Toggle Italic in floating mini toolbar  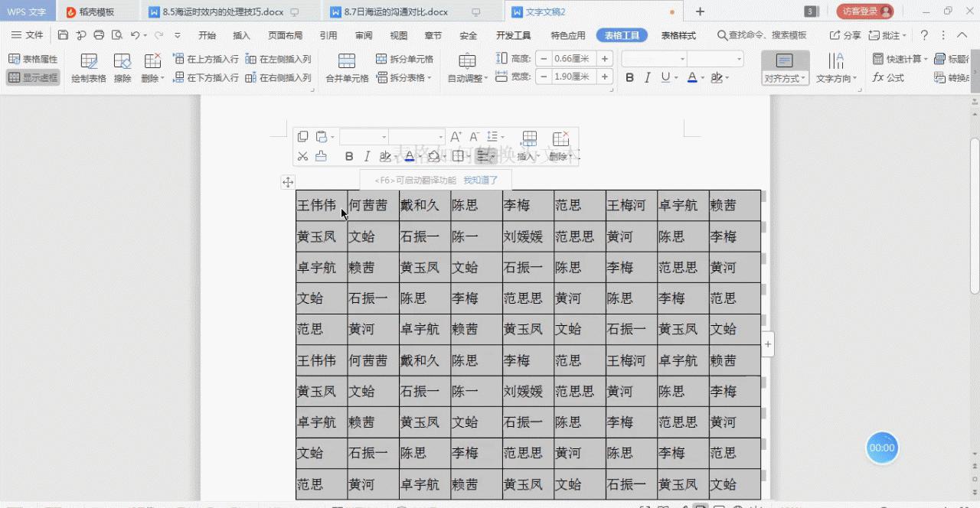click(x=367, y=156)
